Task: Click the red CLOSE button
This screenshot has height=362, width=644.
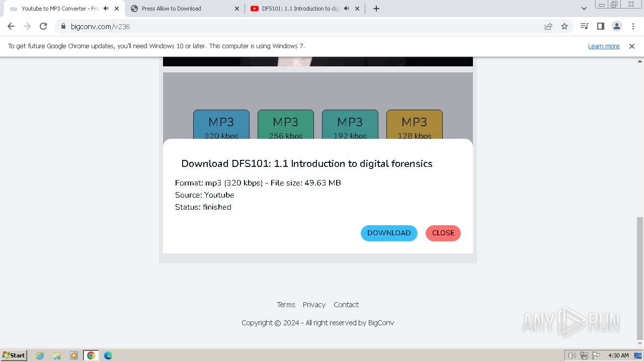Action: (x=443, y=233)
